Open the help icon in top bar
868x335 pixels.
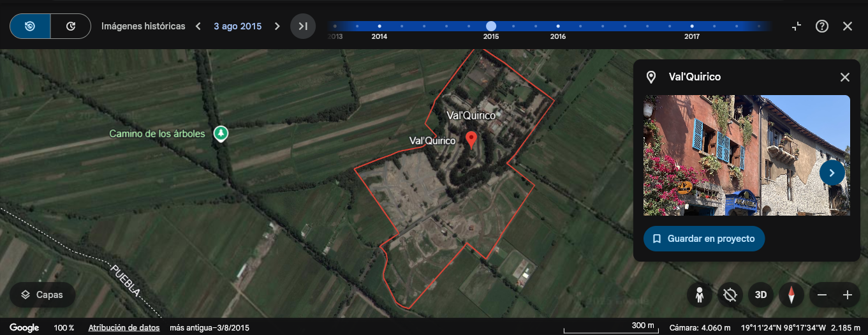click(822, 26)
